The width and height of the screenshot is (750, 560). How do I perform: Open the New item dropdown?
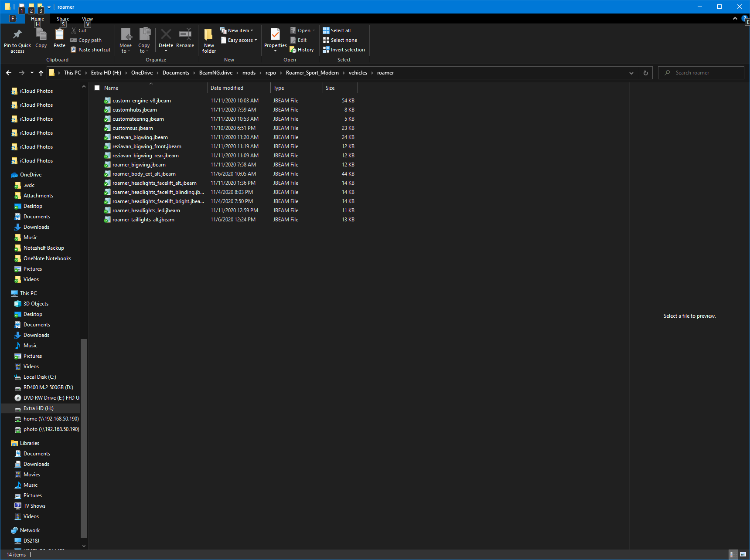237,31
